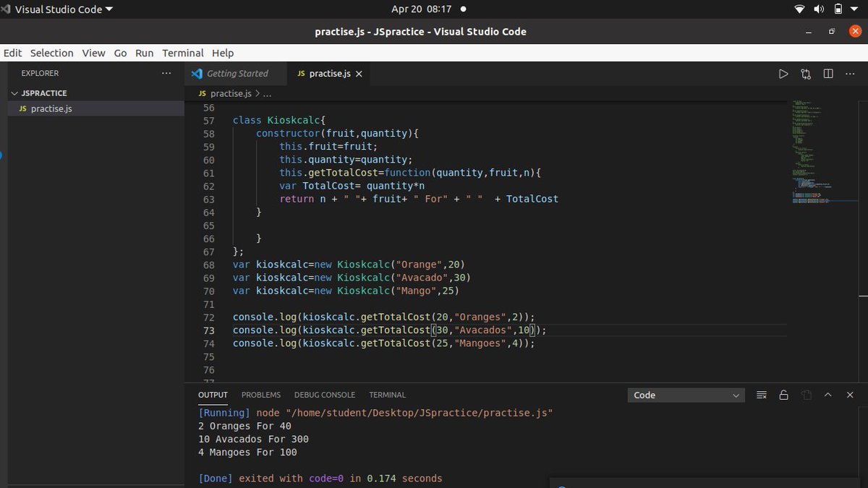
Task: Split the editor right
Action: [828, 74]
